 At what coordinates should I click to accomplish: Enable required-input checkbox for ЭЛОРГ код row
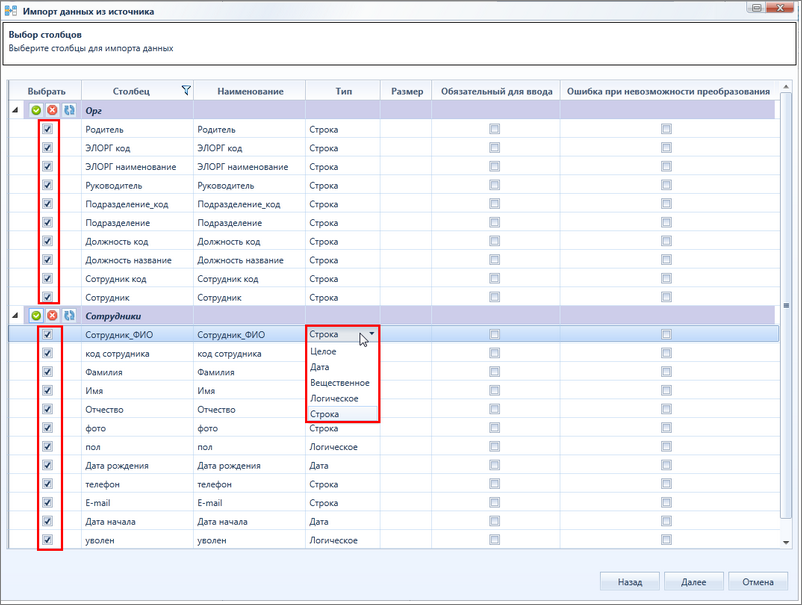(x=494, y=148)
